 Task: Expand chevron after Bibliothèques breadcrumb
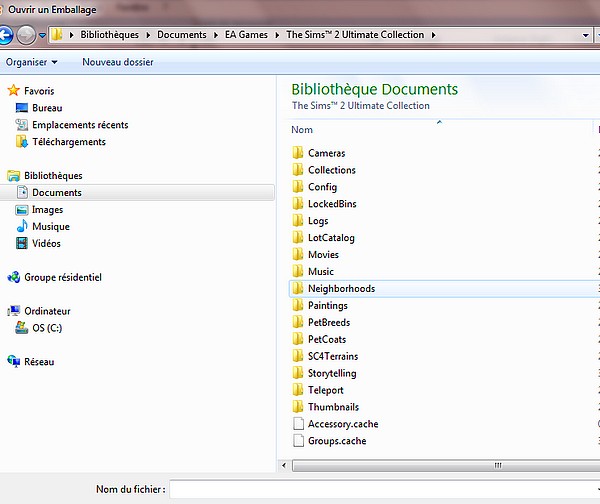(148, 35)
